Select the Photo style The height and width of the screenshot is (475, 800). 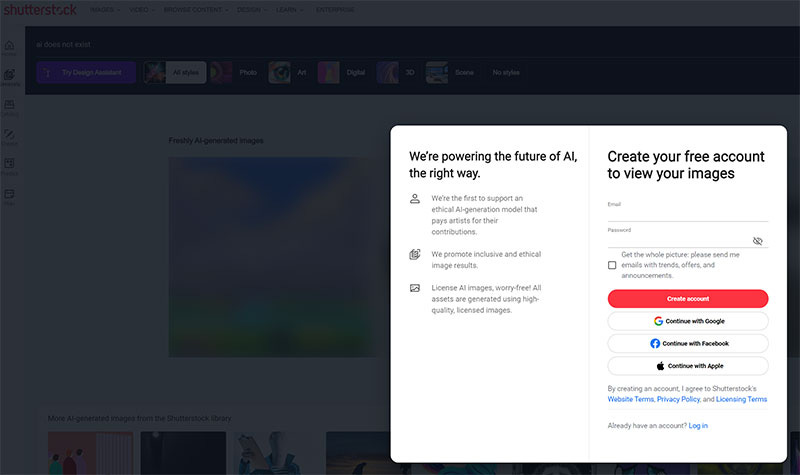coord(235,72)
